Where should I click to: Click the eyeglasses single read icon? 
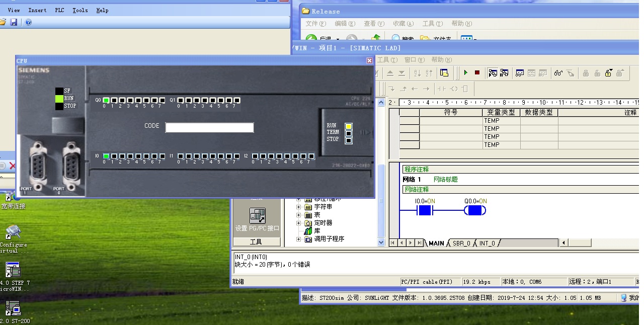tap(558, 73)
